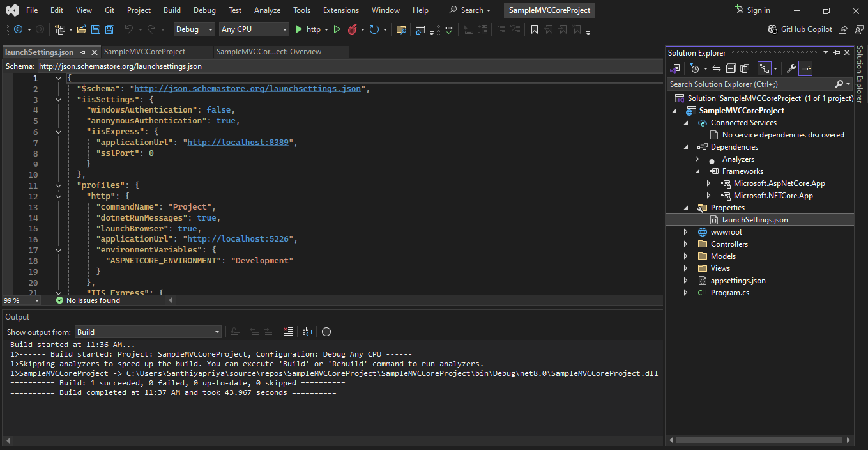Toggle output timestamps clock icon
This screenshot has width=868, height=450.
coord(326,332)
